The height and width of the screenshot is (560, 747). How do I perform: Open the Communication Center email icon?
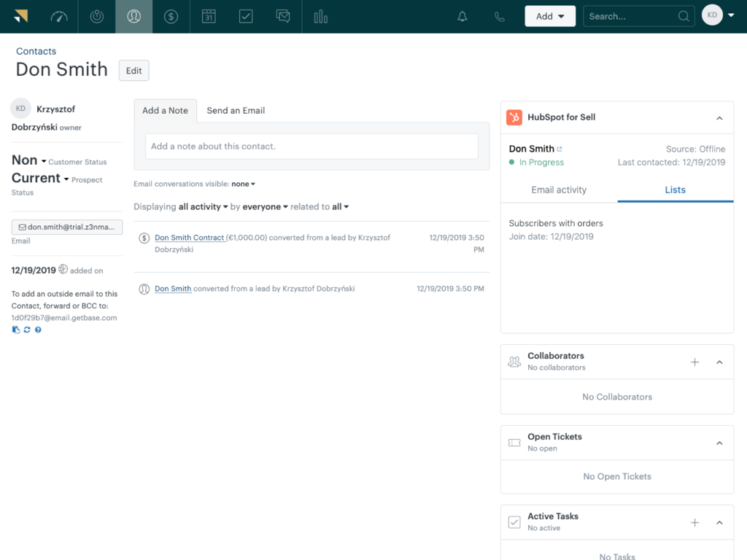[283, 15]
